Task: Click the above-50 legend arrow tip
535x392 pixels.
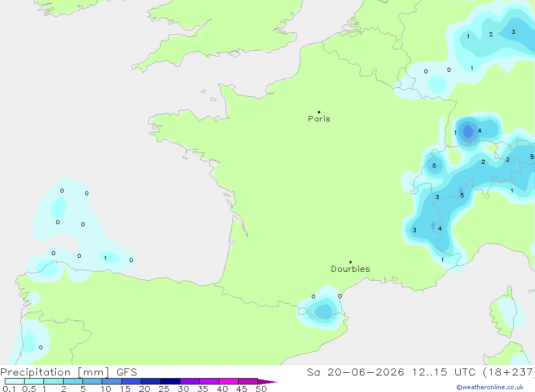Action: click(268, 381)
